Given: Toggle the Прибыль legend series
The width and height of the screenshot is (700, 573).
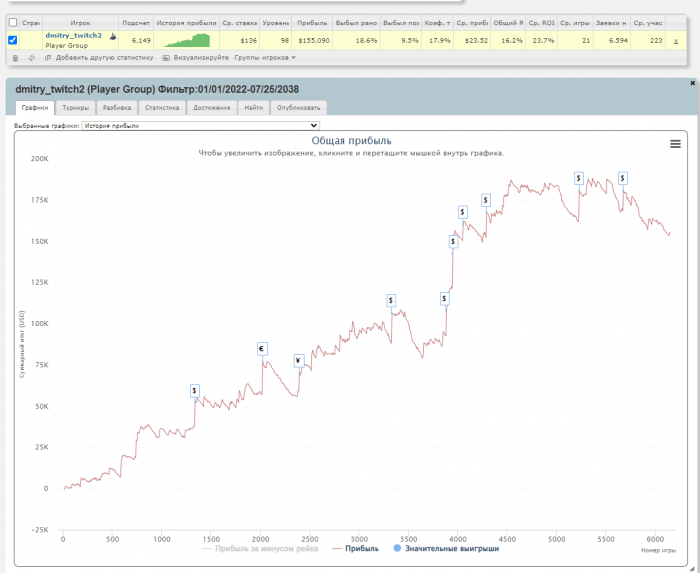Looking at the screenshot, I should tap(356, 548).
